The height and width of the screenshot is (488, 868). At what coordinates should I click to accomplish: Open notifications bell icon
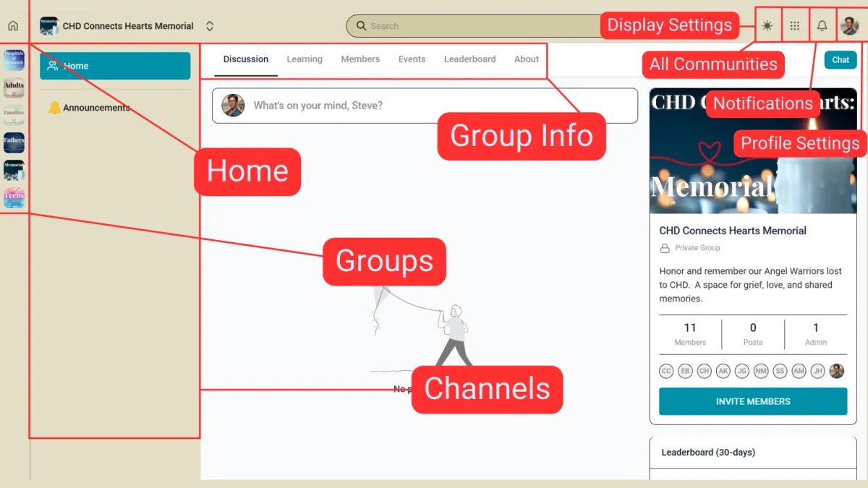822,26
